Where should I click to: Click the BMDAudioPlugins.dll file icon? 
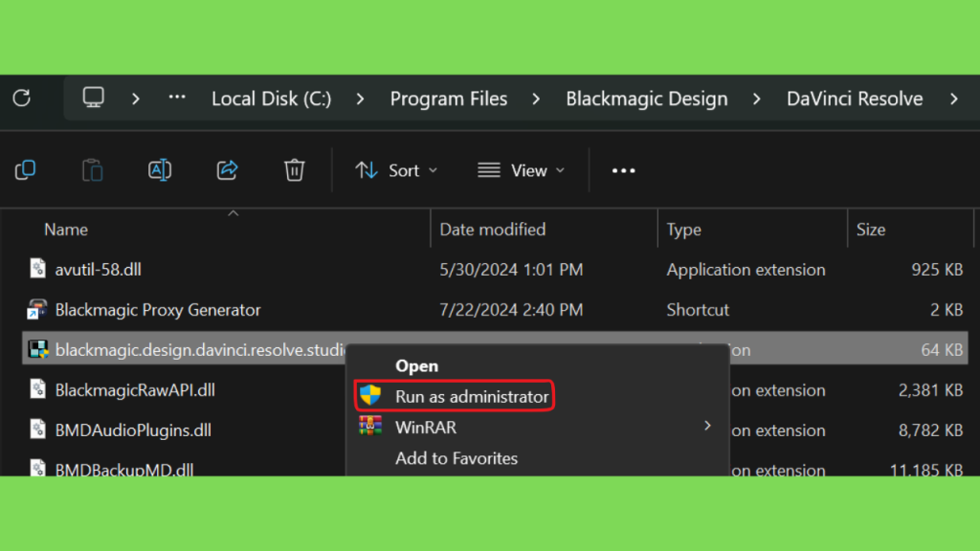pyautogui.click(x=37, y=430)
